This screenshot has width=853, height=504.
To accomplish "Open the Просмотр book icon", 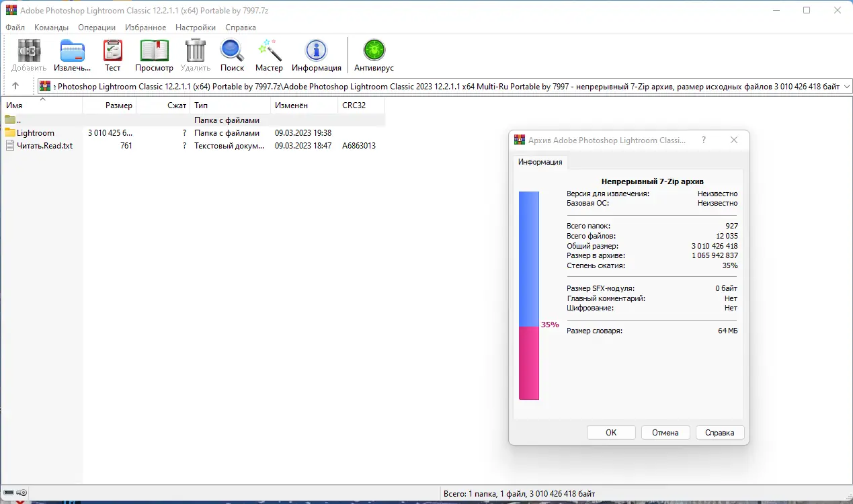I will 154,51.
